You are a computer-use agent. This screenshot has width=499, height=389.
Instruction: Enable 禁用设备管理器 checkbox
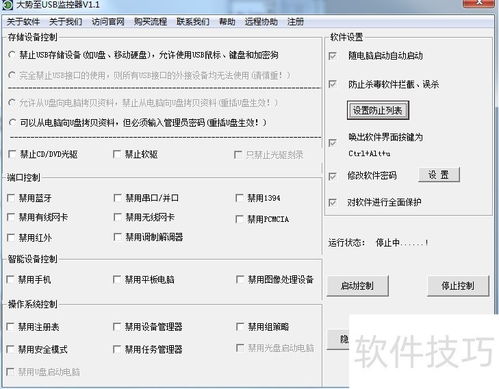117,327
